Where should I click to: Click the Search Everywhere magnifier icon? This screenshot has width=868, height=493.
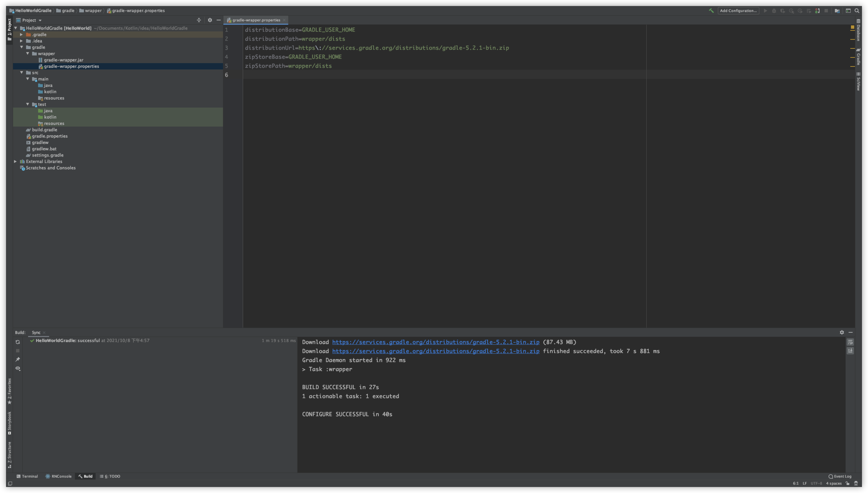[857, 11]
